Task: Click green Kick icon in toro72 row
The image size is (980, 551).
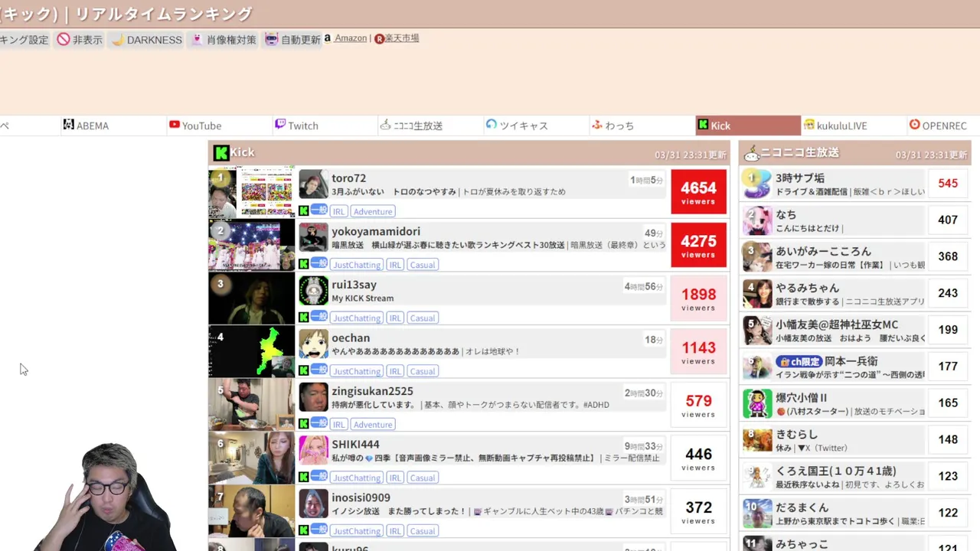Action: (304, 210)
